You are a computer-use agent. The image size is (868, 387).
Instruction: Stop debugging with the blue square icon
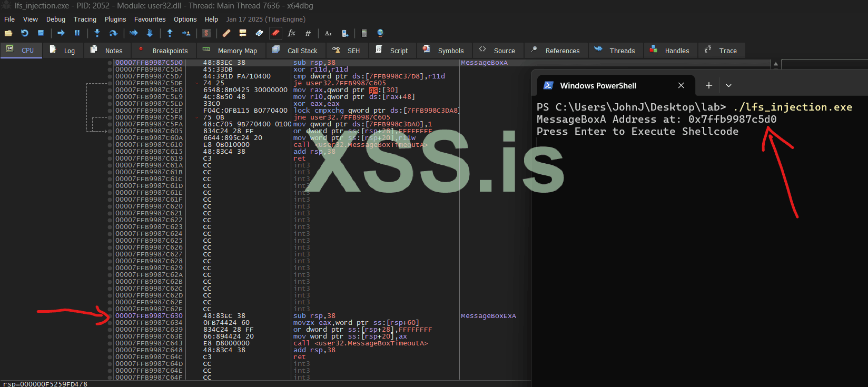coord(41,33)
